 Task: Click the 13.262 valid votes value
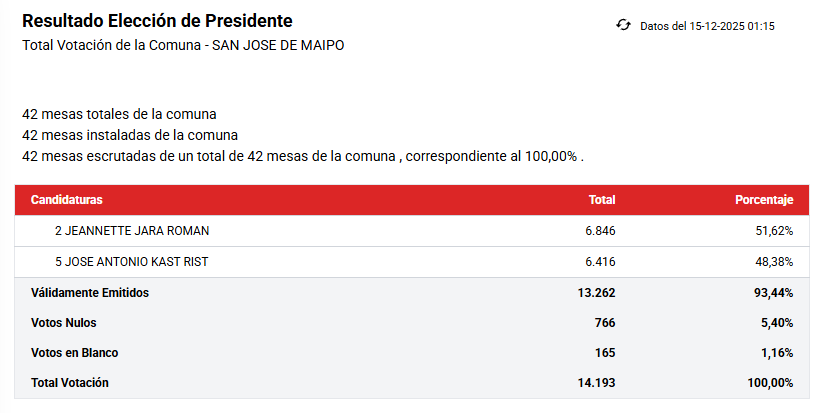coord(596,293)
